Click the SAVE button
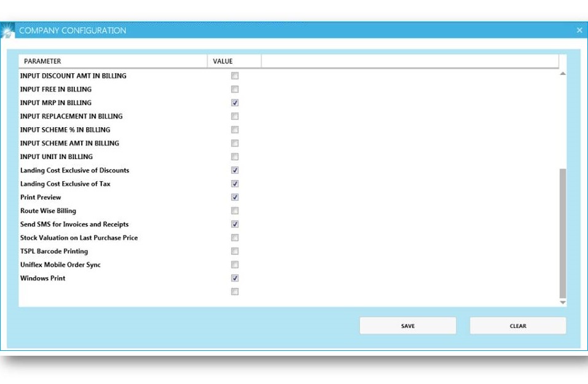Image resolution: width=588 pixels, height=384 pixels. point(407,326)
